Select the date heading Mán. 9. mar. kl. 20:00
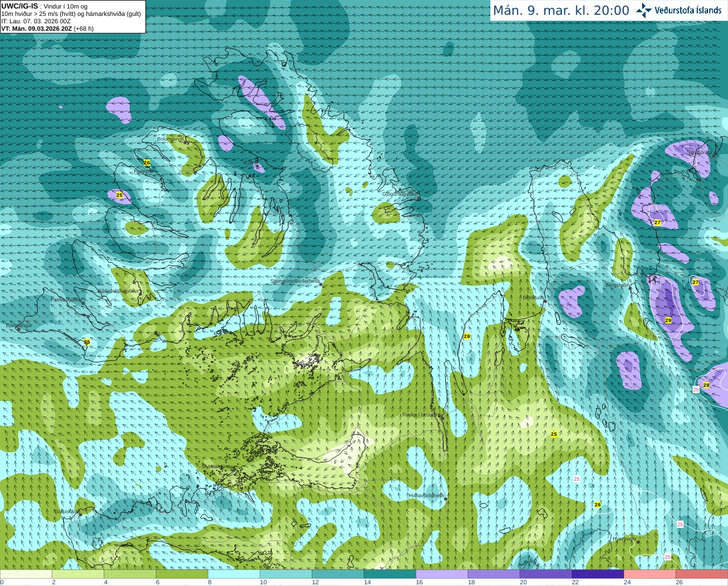 coord(561,10)
